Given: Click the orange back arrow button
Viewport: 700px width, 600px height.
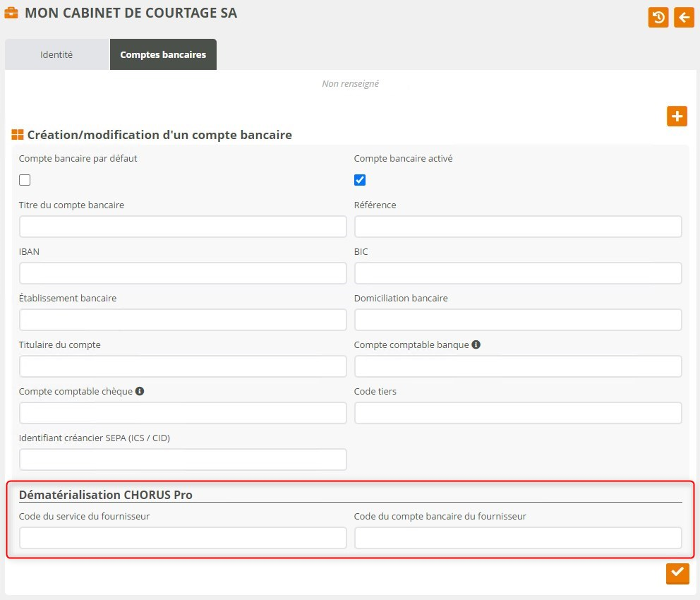Looking at the screenshot, I should click(684, 18).
